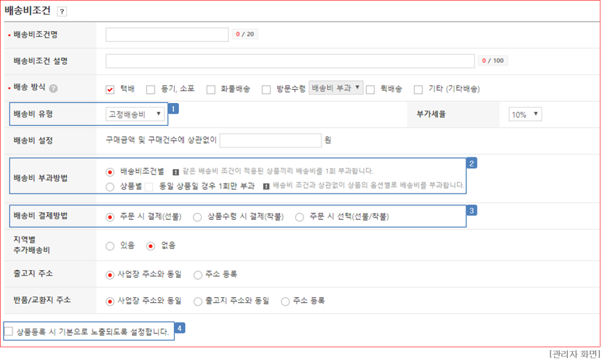Enable the 화물배송 checkbox
This screenshot has width=609, height=364.
pos(211,90)
